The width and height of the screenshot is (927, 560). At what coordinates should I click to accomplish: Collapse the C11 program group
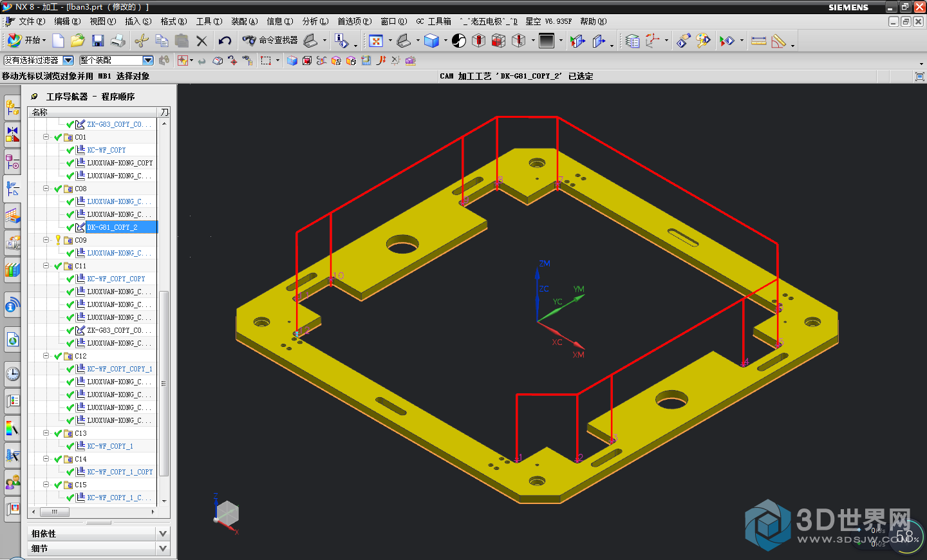(x=46, y=266)
